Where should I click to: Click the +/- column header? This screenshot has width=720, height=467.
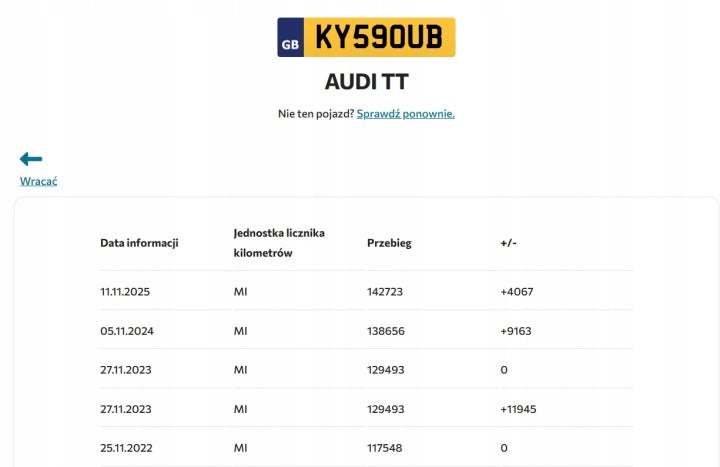click(x=508, y=243)
